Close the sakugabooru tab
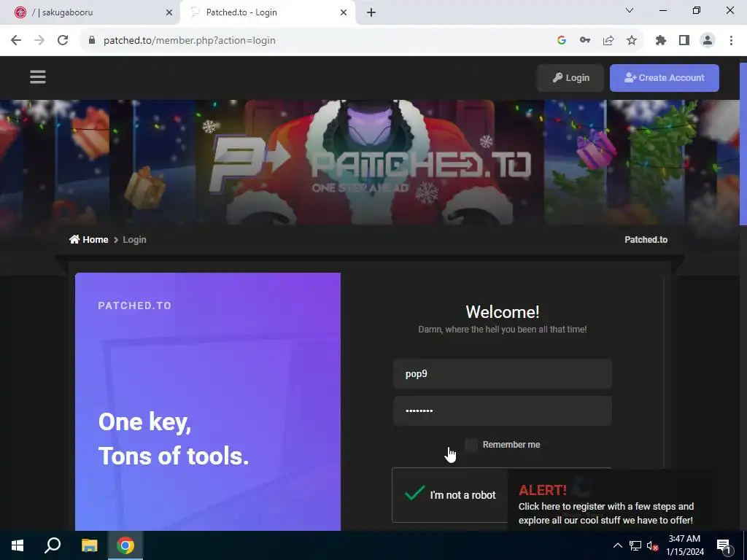 coord(169,12)
